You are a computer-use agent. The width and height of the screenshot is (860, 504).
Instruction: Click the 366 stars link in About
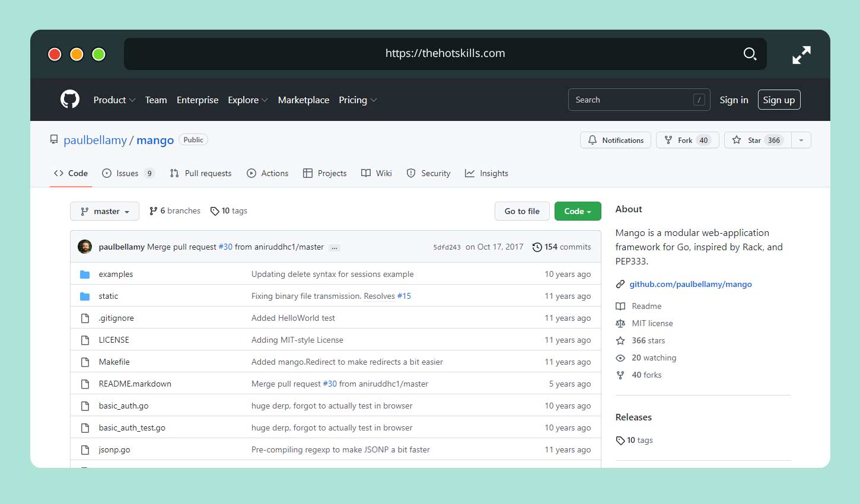(x=648, y=340)
